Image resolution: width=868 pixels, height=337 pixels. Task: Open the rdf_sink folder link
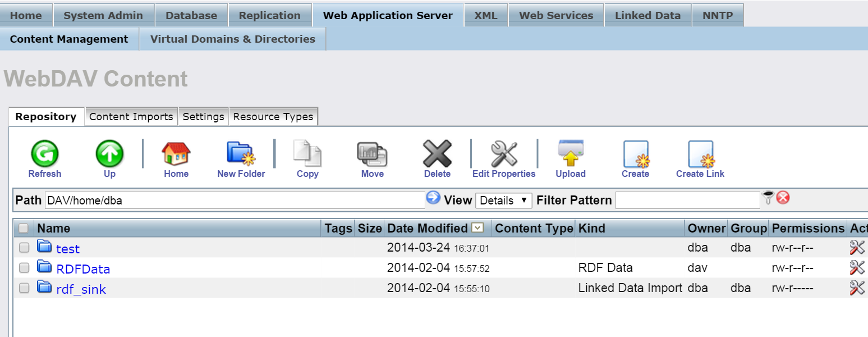tap(81, 289)
